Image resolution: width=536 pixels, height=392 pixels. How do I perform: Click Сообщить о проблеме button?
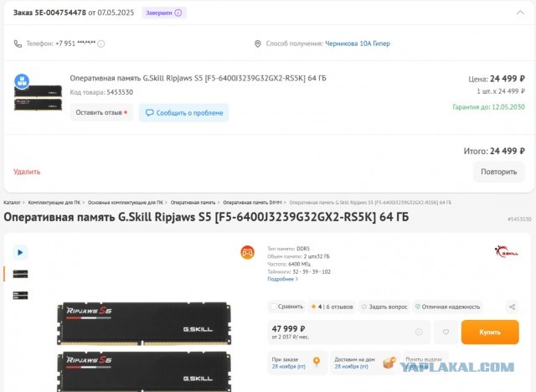(x=184, y=113)
